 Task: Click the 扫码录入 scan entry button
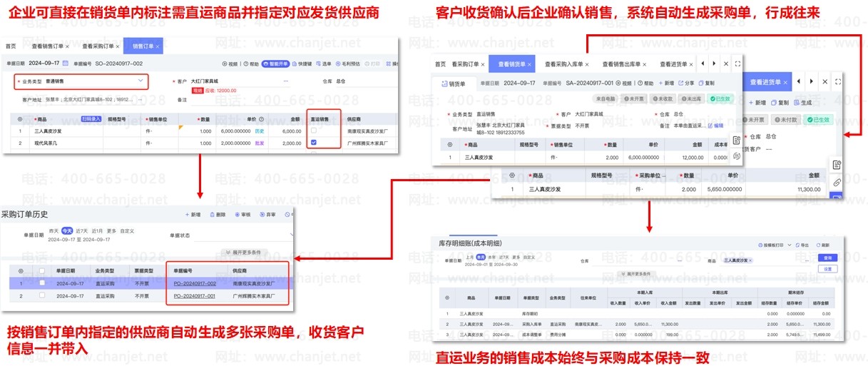[91, 118]
